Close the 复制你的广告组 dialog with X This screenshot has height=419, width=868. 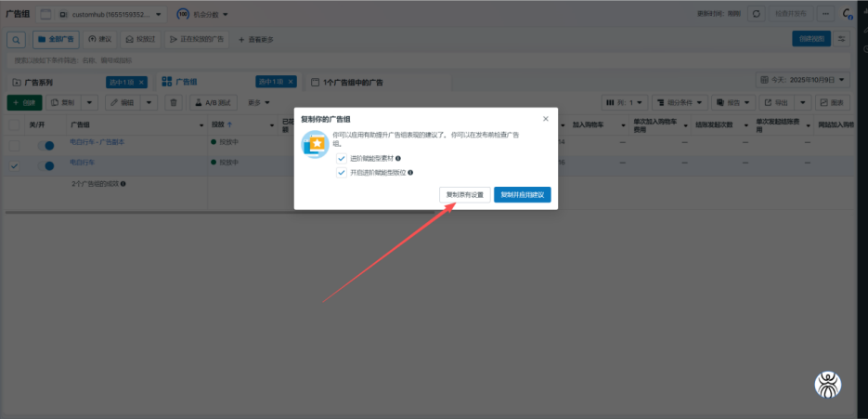545,119
